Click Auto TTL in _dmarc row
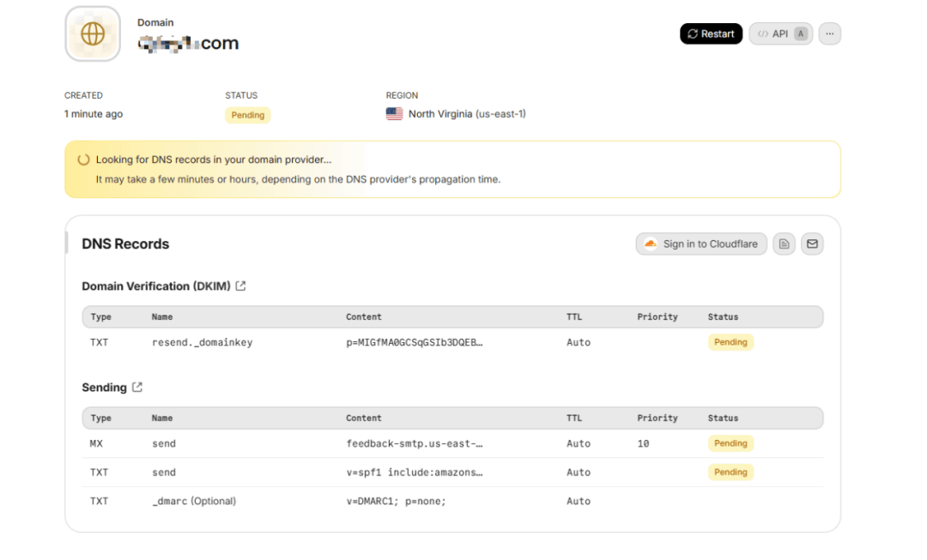This screenshot has width=927, height=560. coord(579,501)
